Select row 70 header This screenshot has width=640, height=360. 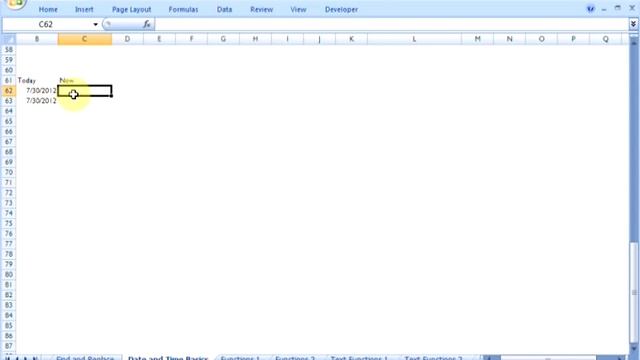coord(9,172)
